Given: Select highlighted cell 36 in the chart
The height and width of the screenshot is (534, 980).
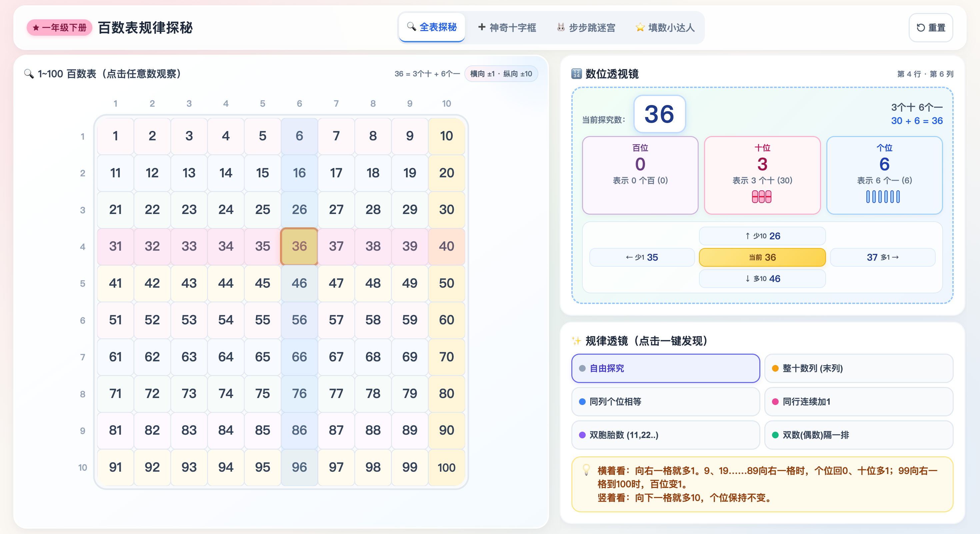Looking at the screenshot, I should [299, 246].
